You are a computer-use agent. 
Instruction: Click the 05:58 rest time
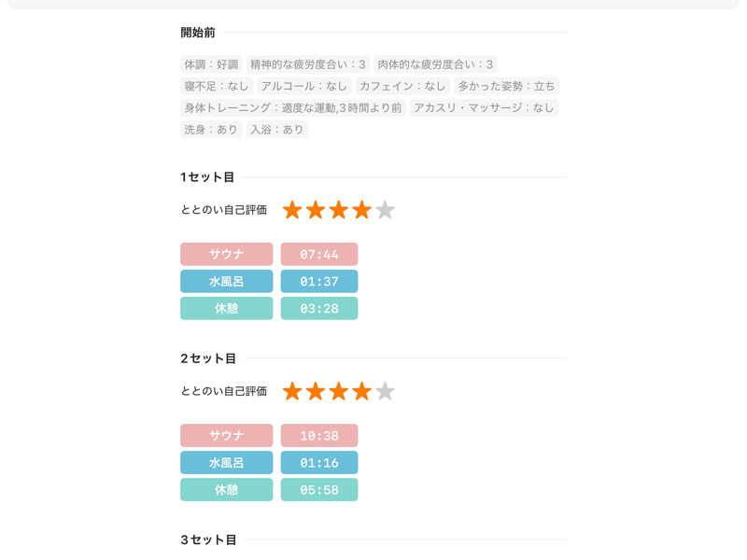pos(319,490)
